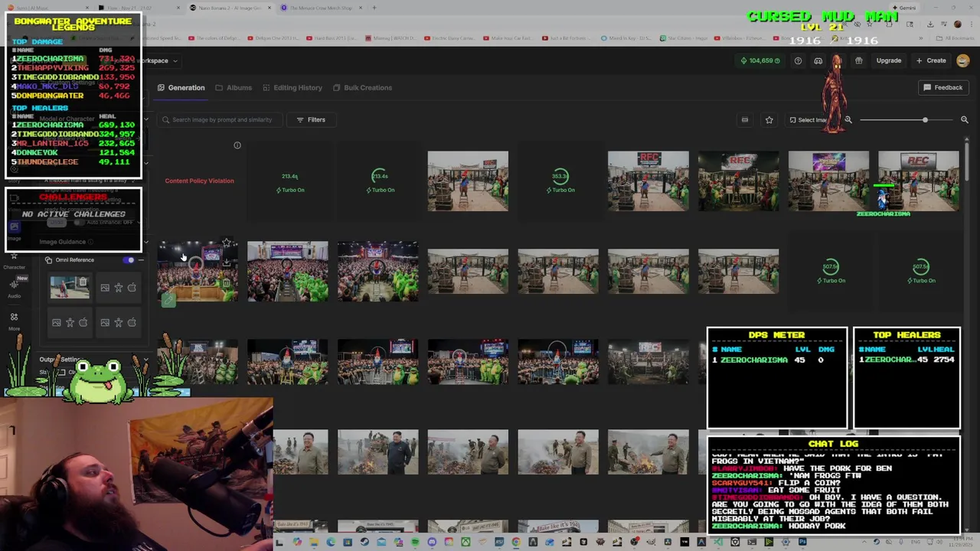Open Audio section in left sidebar
The height and width of the screenshot is (551, 980).
(14, 289)
